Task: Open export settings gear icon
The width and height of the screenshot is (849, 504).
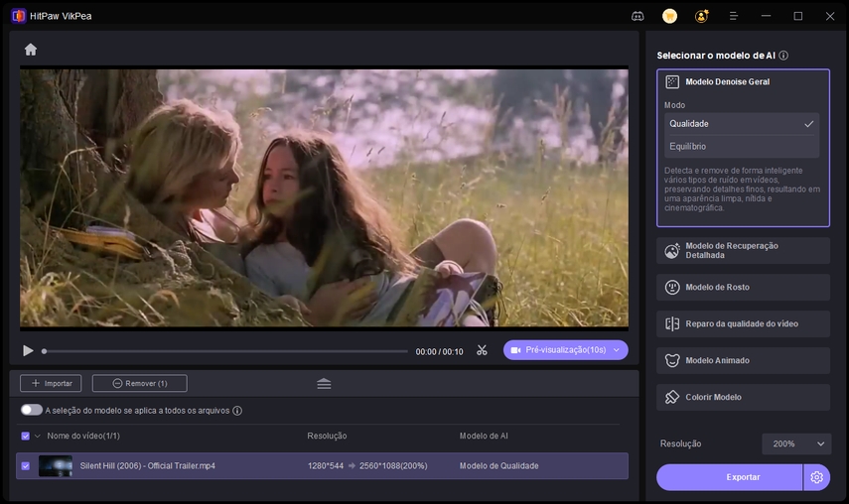Action: pyautogui.click(x=816, y=477)
